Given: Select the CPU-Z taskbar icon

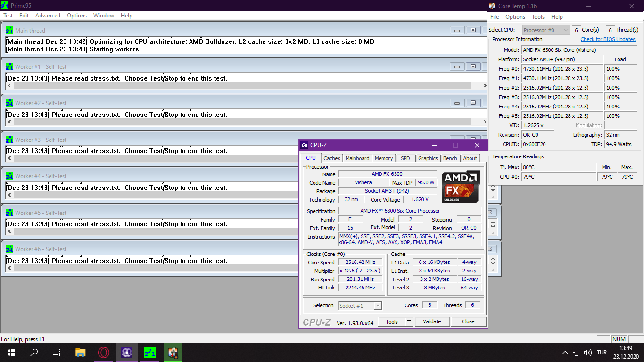Looking at the screenshot, I should [x=126, y=352].
